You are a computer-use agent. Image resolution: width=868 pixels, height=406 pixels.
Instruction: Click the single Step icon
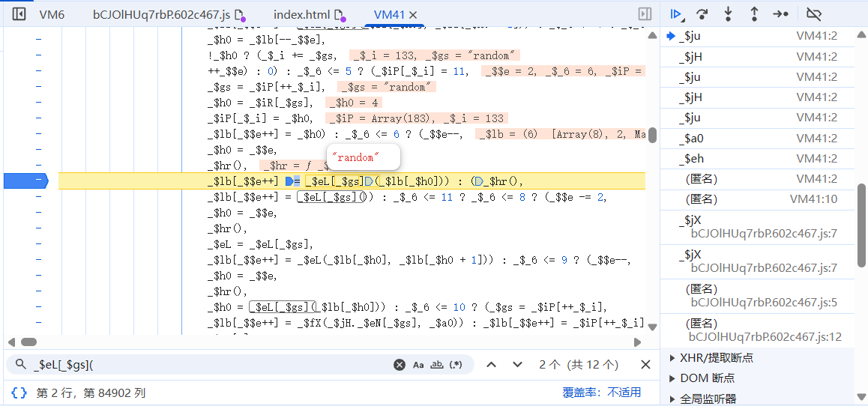pyautogui.click(x=780, y=14)
